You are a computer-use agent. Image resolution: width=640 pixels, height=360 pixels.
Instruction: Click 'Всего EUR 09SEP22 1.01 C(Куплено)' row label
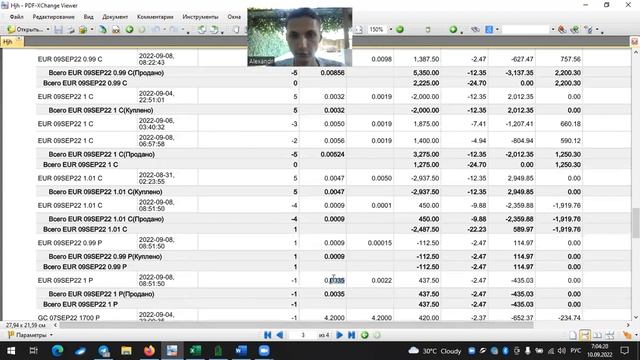coord(105,192)
